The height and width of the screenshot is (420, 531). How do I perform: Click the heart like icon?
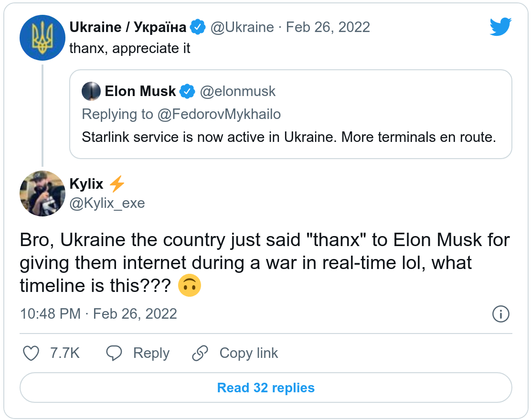31,353
